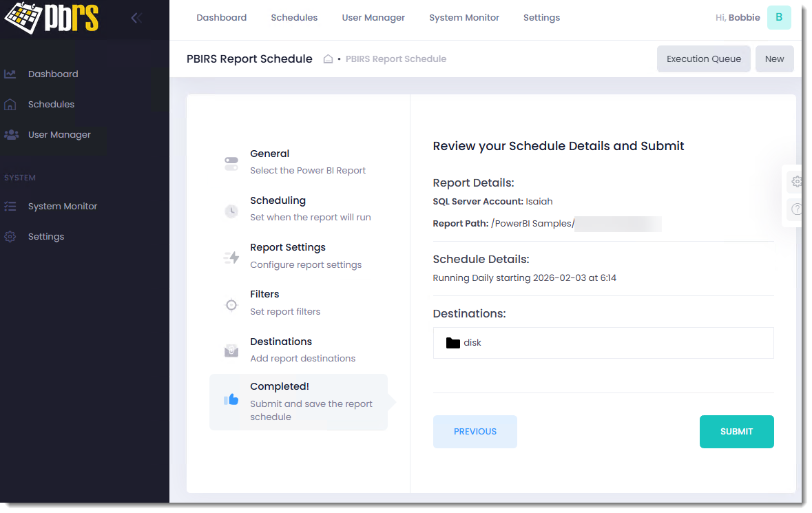Collapse the sidebar with double chevron
This screenshot has width=812, height=513.
click(x=136, y=19)
